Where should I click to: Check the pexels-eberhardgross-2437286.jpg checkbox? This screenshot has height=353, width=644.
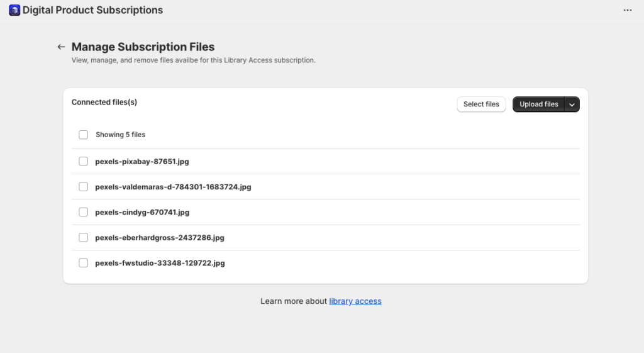[x=84, y=237]
